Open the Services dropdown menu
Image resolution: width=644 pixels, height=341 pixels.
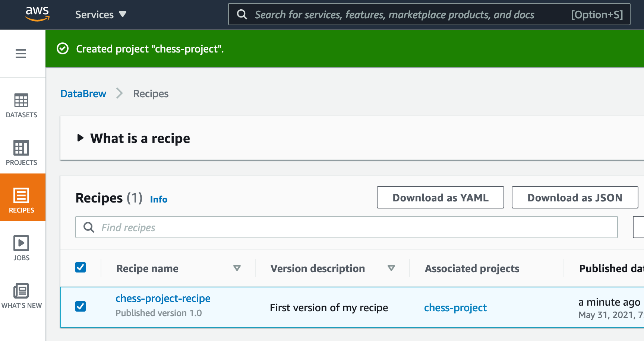[101, 15]
